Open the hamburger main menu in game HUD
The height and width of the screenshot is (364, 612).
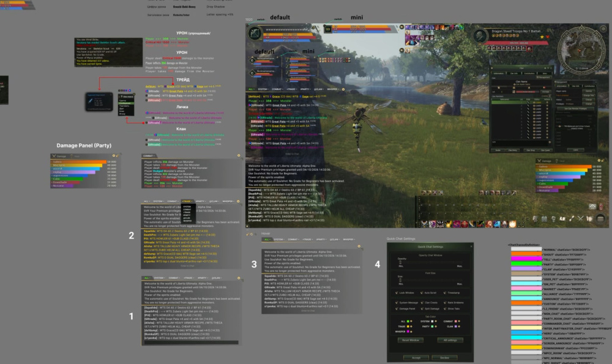coord(601,219)
